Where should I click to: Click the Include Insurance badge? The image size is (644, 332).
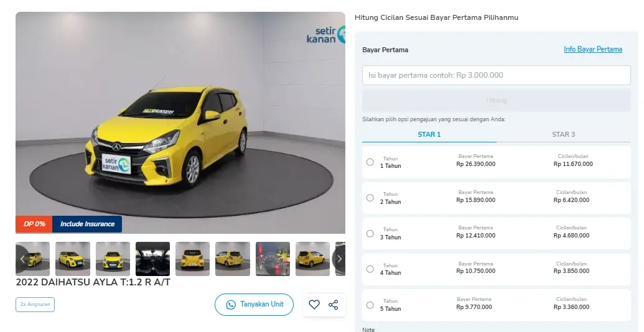(87, 224)
